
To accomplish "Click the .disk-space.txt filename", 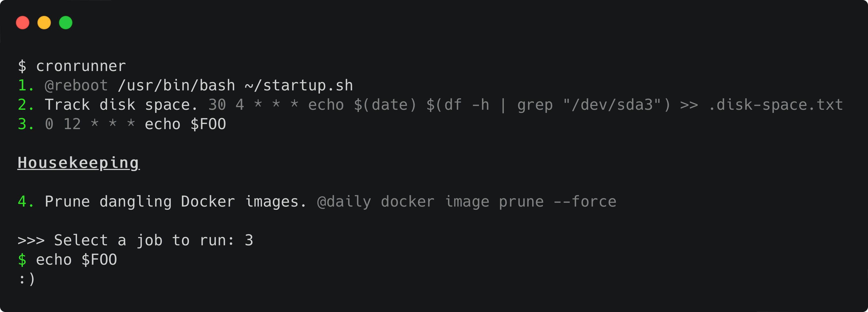I will [x=775, y=105].
